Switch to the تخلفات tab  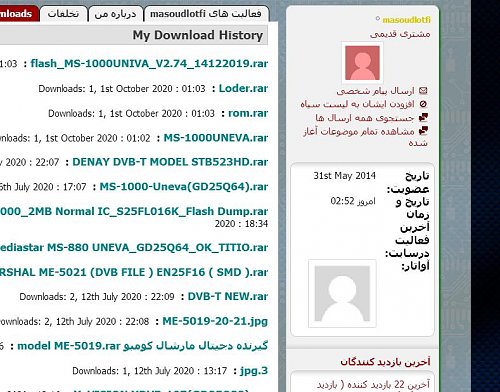[x=63, y=14]
